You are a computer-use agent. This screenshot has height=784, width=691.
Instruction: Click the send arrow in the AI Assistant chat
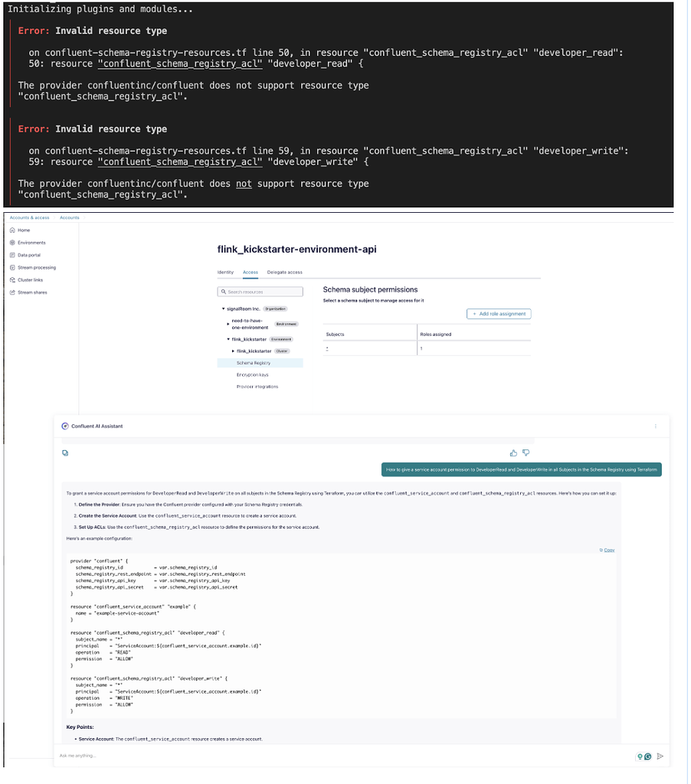[x=660, y=756]
